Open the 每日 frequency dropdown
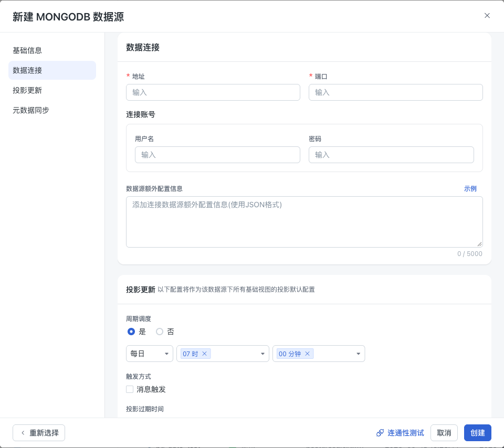This screenshot has height=448, width=504. tap(150, 354)
